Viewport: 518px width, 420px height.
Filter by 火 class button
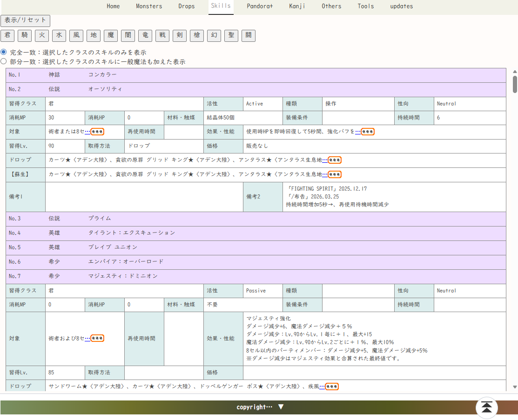click(x=42, y=36)
